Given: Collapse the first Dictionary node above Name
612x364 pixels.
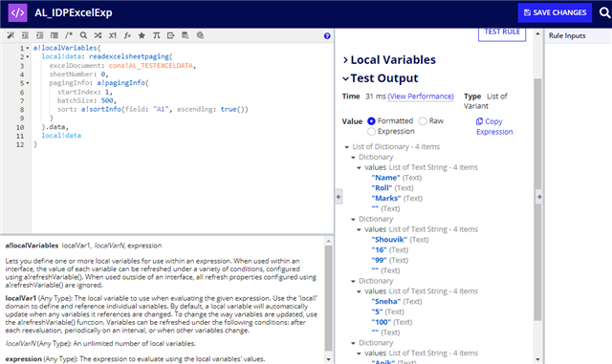Looking at the screenshot, I should tap(353, 158).
